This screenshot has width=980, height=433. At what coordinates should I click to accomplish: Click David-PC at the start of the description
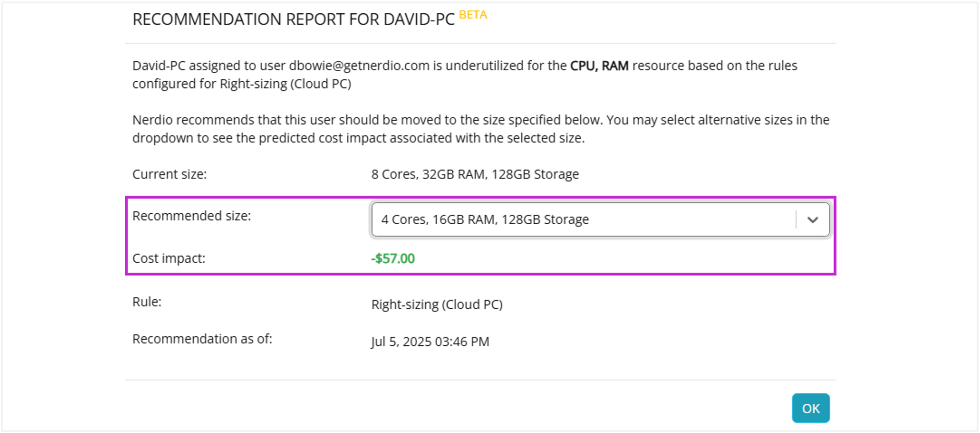click(x=159, y=66)
